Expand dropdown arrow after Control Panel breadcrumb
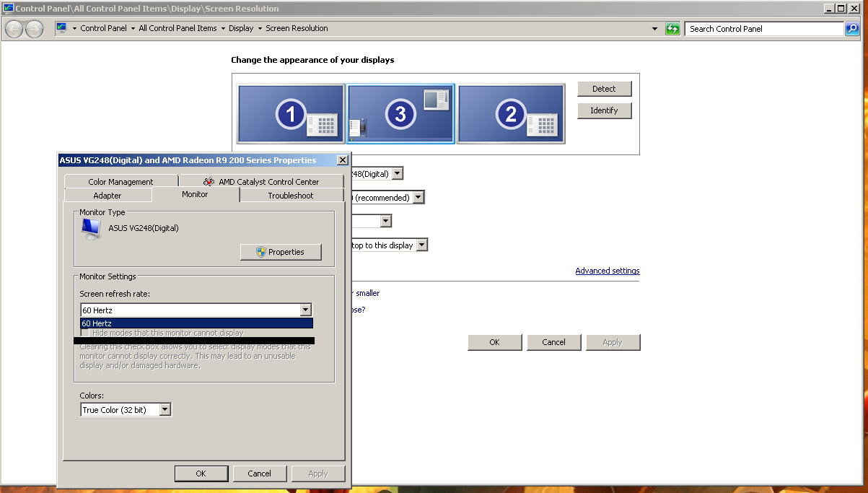This screenshot has height=493, width=868. coord(133,29)
